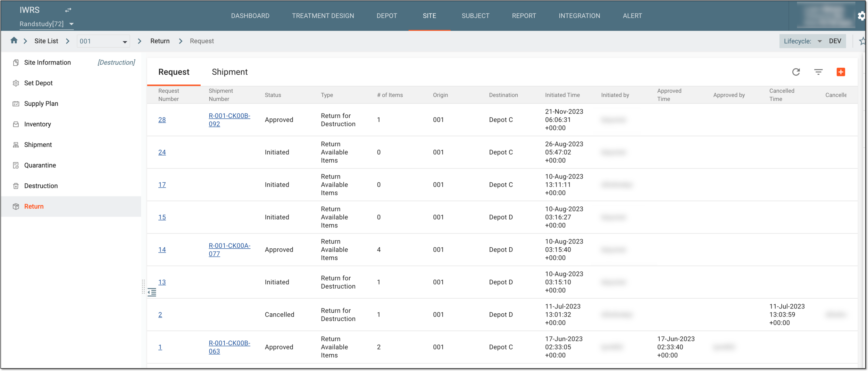The image size is (868, 371).
Task: Open request number 13
Action: pos(162,282)
